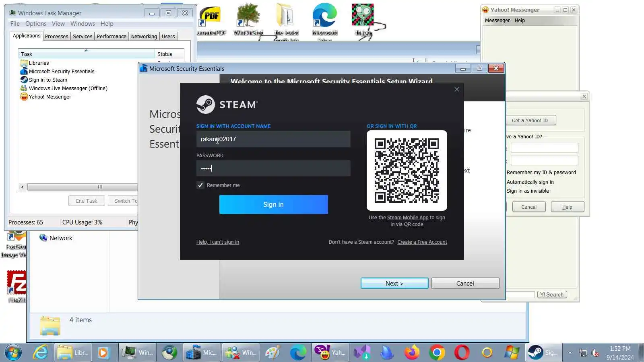The height and width of the screenshot is (362, 644).
Task: Switch to the Processes tab
Action: (57, 36)
